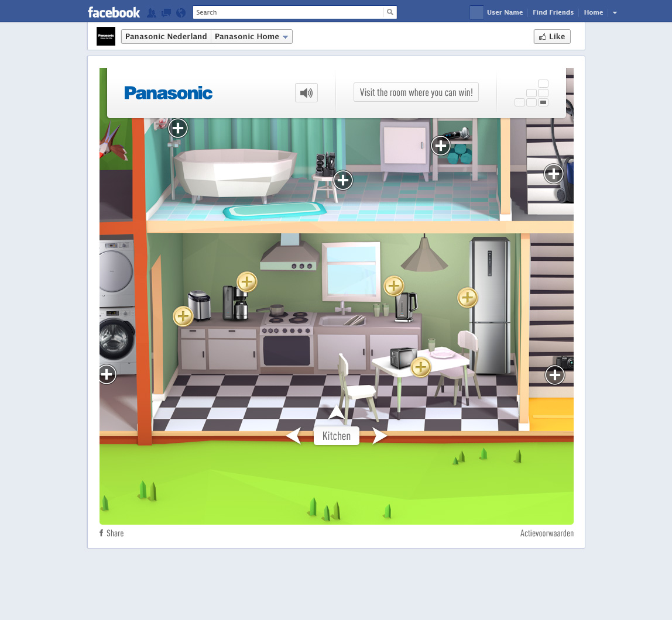The height and width of the screenshot is (620, 672).
Task: Open plus hotspot at grooming trimmer stool
Action: (x=343, y=180)
